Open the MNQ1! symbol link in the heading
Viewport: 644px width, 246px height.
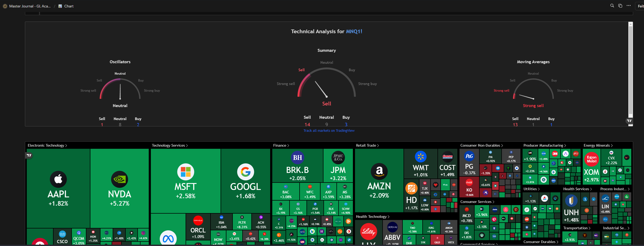[354, 31]
